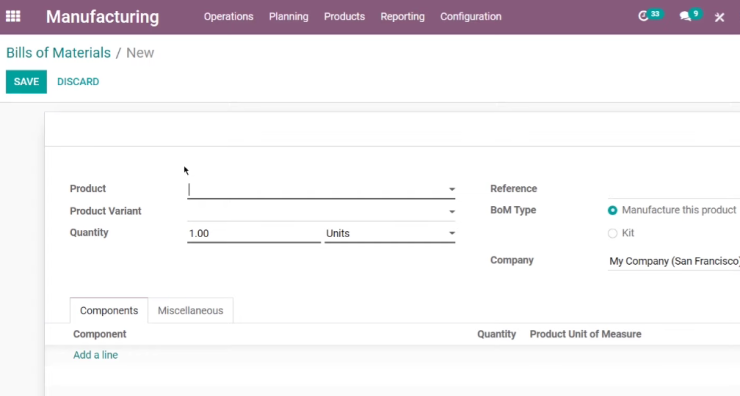Open the Products menu
Image resolution: width=740 pixels, height=396 pixels.
tap(344, 17)
